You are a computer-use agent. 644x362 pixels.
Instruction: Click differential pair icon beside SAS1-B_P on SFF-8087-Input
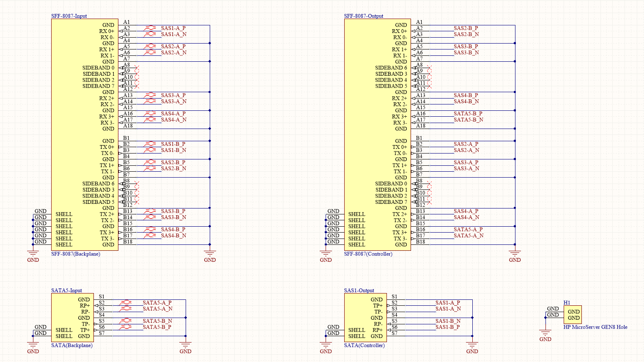click(x=150, y=144)
